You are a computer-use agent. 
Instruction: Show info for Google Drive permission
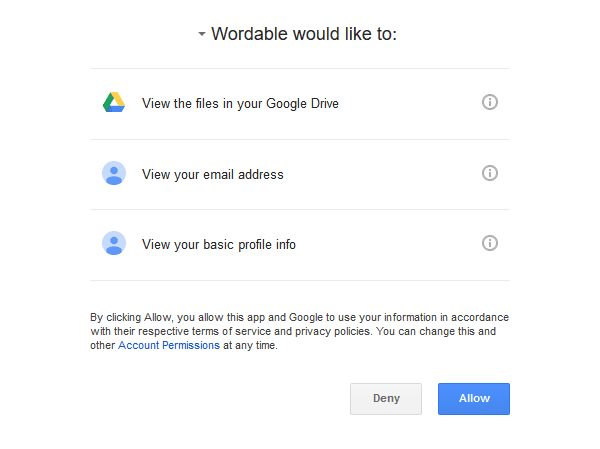[489, 102]
